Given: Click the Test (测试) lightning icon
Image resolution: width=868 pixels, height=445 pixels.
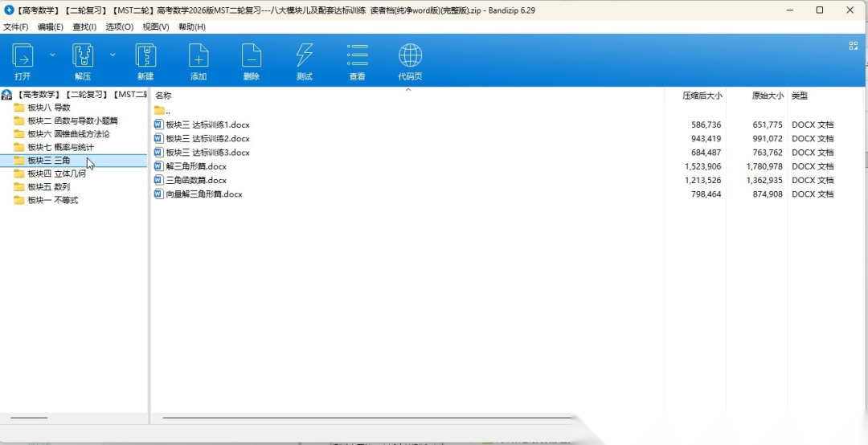Looking at the screenshot, I should 304,56.
